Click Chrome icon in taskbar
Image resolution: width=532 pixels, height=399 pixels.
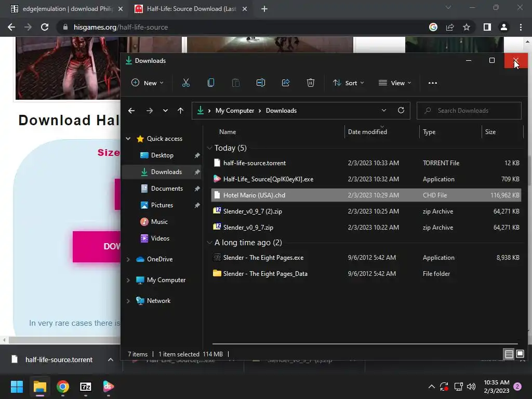coord(63,387)
